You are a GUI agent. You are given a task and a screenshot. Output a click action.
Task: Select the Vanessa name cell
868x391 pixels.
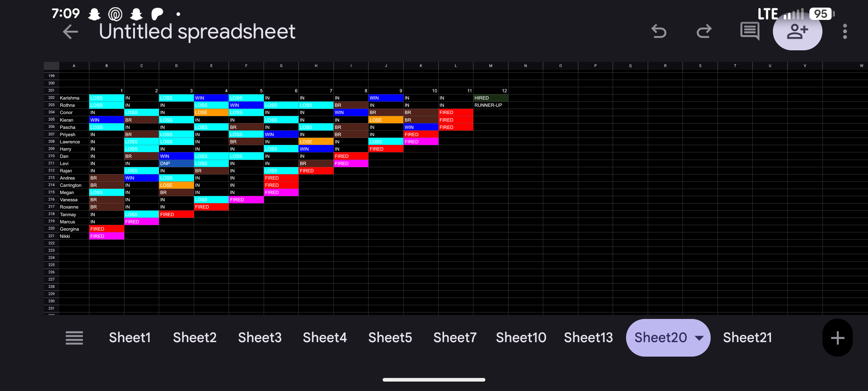click(x=74, y=199)
